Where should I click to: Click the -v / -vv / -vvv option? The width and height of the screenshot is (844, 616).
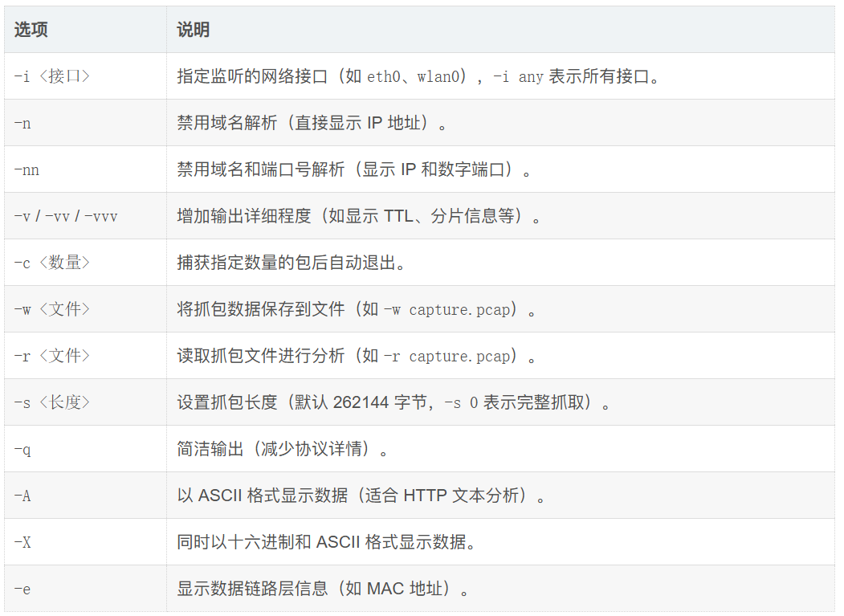pyautogui.click(x=66, y=217)
